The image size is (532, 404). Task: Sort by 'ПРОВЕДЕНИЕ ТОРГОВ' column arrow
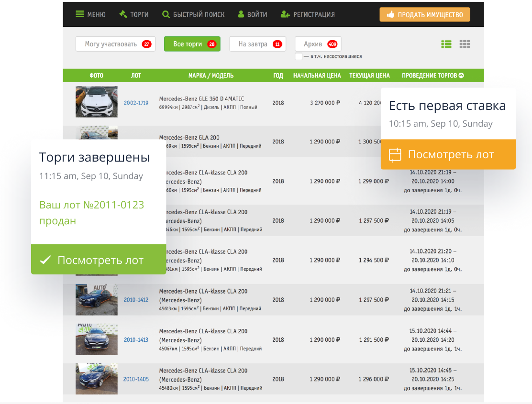tap(461, 75)
